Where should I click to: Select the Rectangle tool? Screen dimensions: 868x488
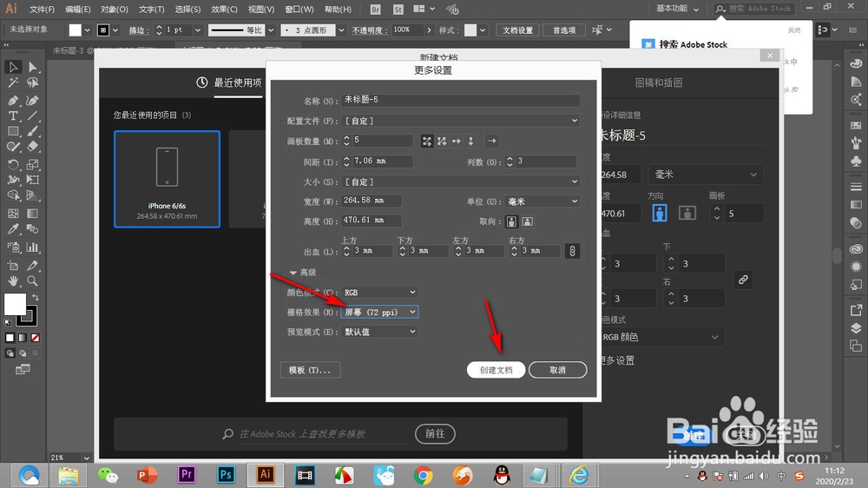click(x=13, y=131)
